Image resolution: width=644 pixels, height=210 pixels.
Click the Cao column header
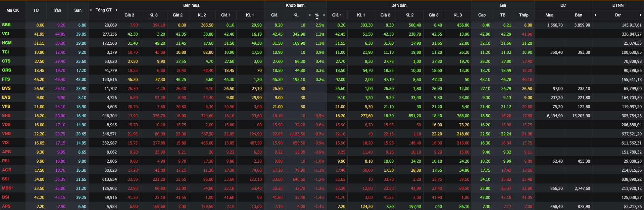(482, 15)
